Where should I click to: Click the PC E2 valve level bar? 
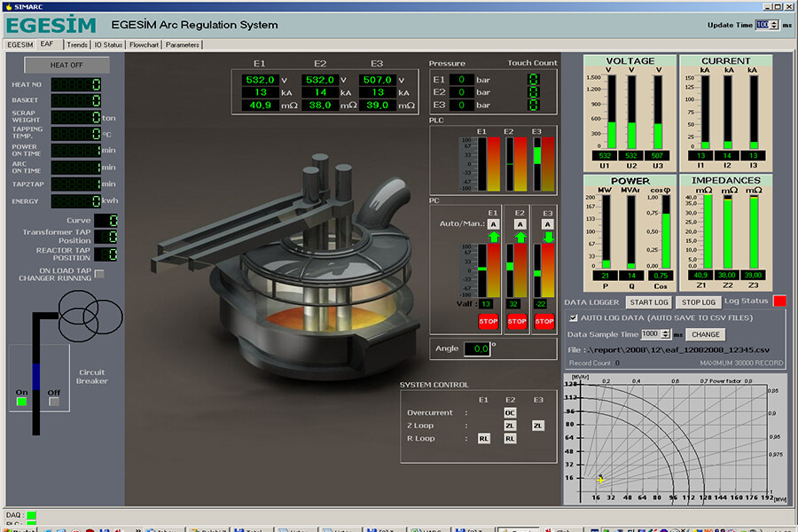pos(510,270)
